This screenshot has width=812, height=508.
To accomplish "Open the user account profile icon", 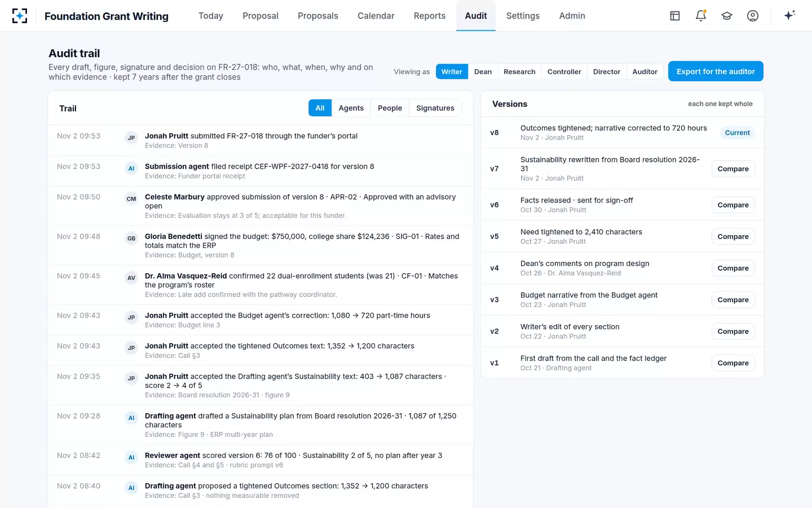I will tap(753, 16).
